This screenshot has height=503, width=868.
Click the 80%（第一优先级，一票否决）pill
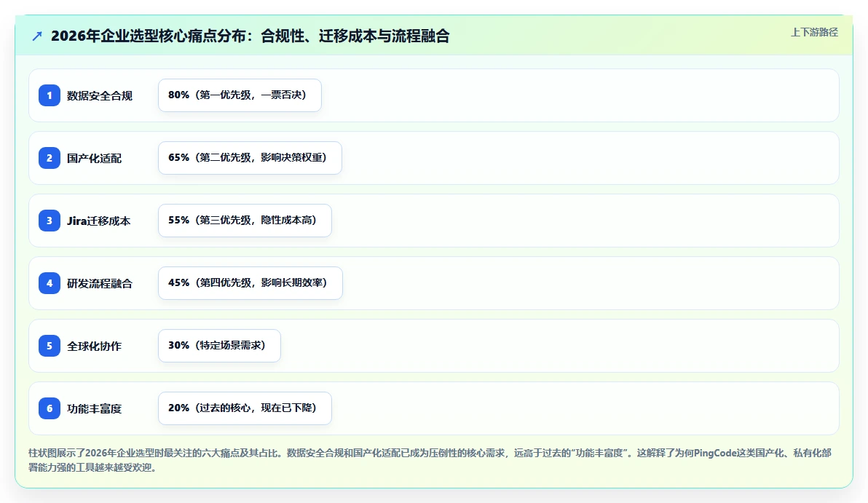240,95
